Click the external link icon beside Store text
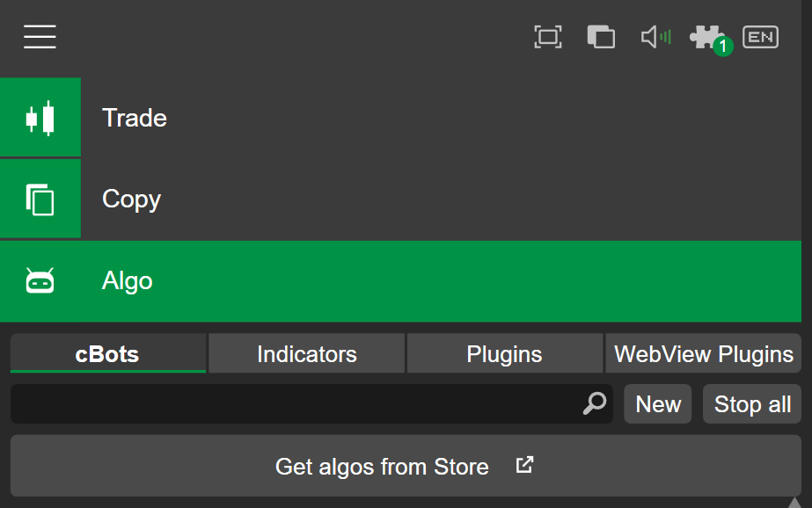Image resolution: width=812 pixels, height=508 pixels. pyautogui.click(x=523, y=466)
